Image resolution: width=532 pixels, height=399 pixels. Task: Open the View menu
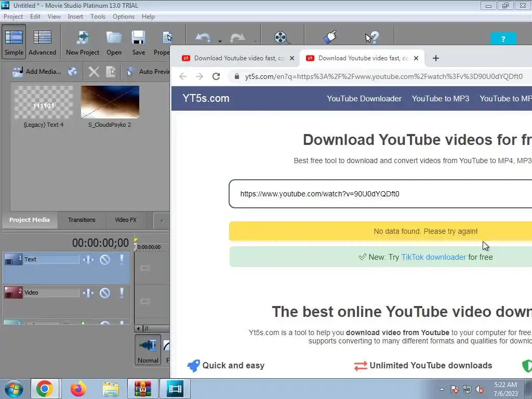54,16
